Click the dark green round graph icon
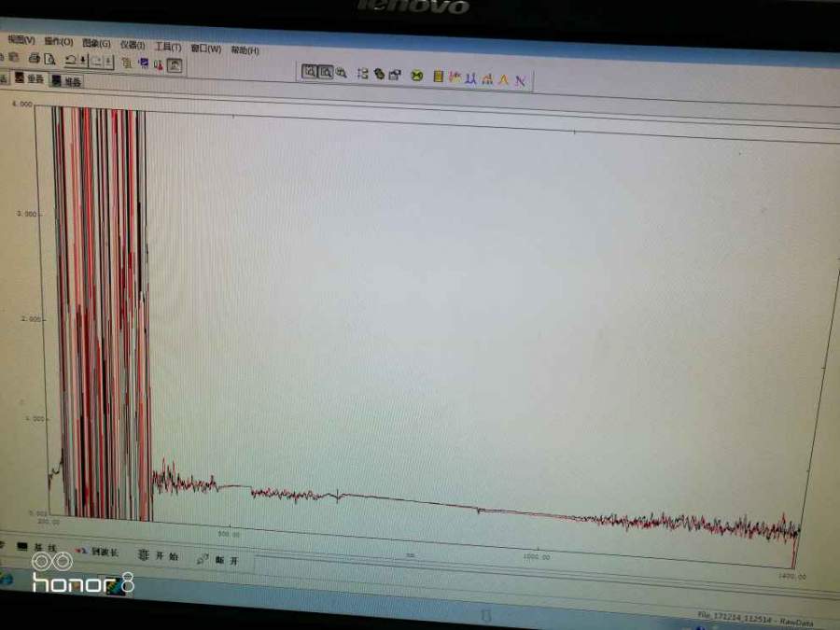This screenshot has width=840, height=630. 379,75
